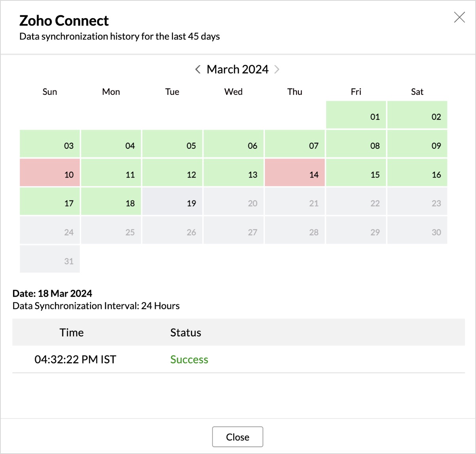Click the Success status entry

(189, 359)
